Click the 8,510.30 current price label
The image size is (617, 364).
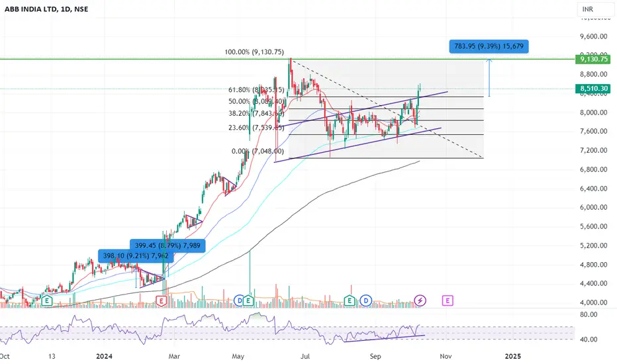[593, 89]
